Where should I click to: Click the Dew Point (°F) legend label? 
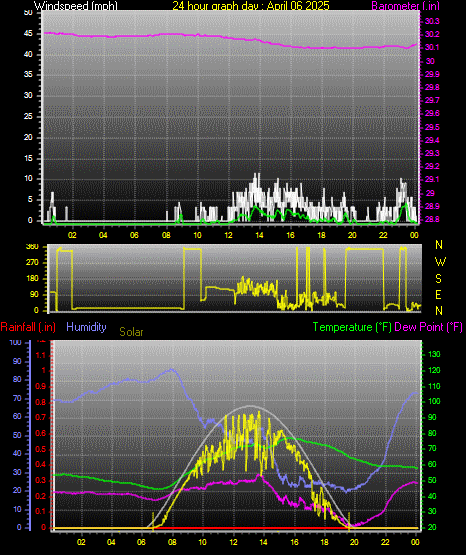(428, 327)
